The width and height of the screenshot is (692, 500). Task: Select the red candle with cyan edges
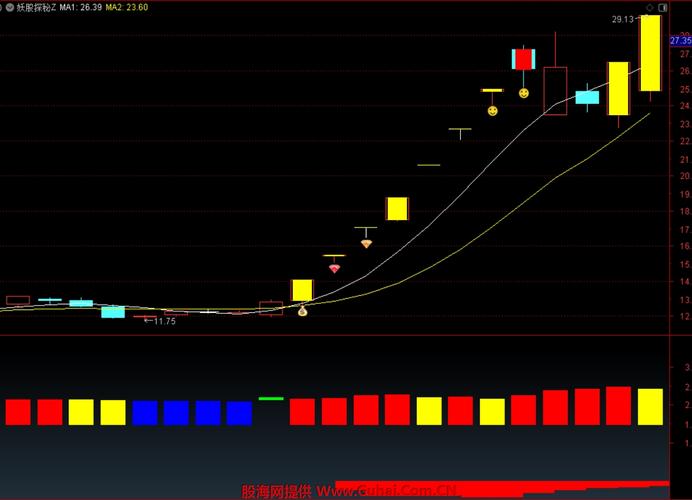[523, 59]
